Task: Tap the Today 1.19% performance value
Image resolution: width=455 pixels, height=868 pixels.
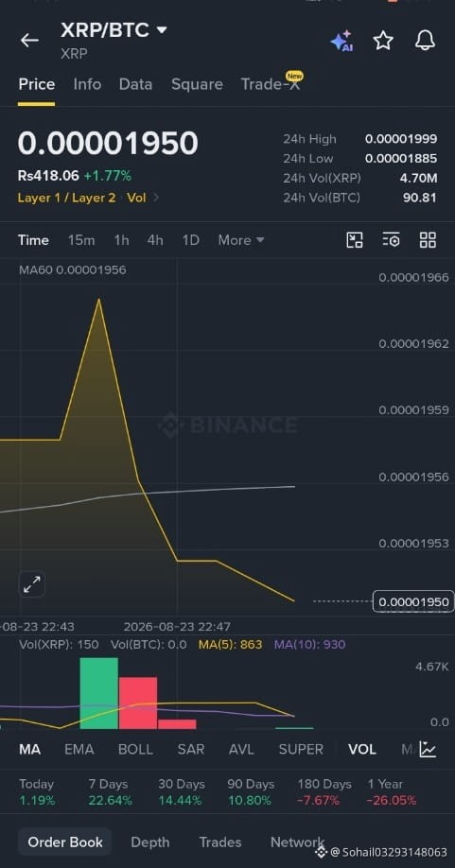Action: 37,801
